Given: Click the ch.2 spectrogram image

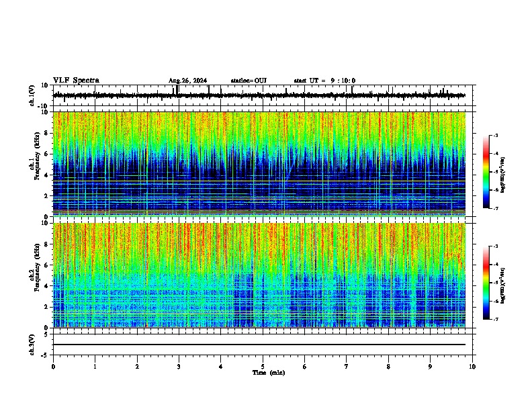Looking at the screenshot, I should pyautogui.click(x=259, y=275).
